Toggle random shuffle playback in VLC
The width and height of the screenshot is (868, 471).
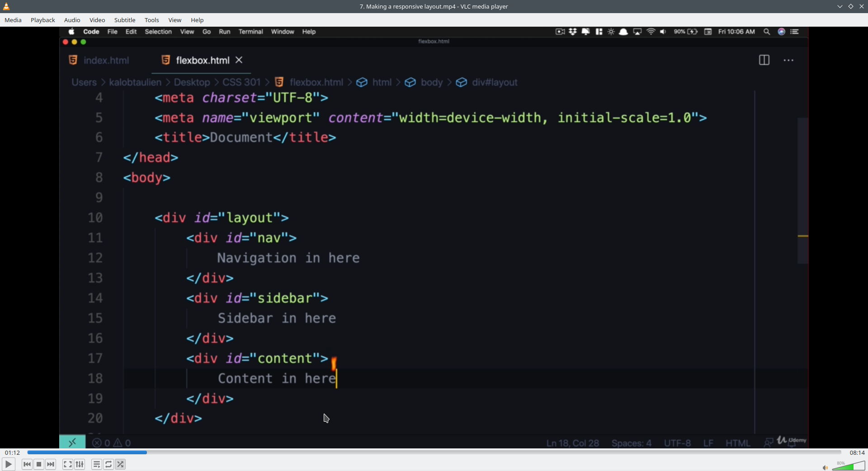pyautogui.click(x=121, y=464)
